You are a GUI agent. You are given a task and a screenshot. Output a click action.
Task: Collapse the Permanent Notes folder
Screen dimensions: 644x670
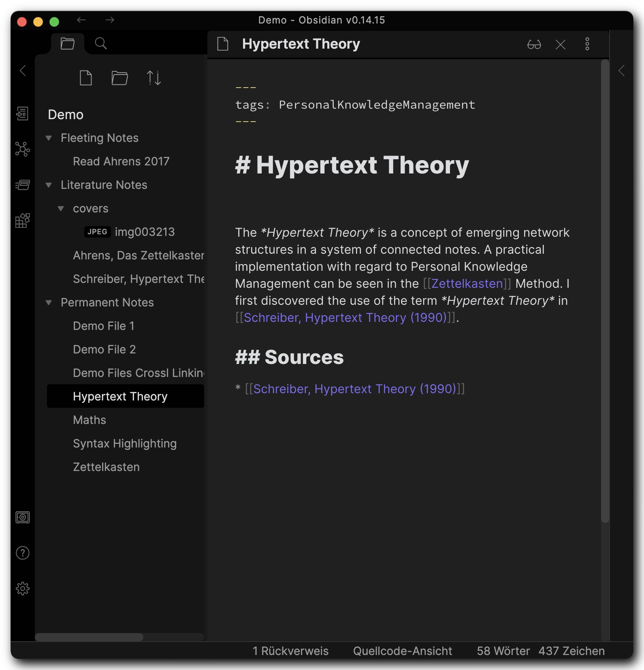pyautogui.click(x=49, y=303)
